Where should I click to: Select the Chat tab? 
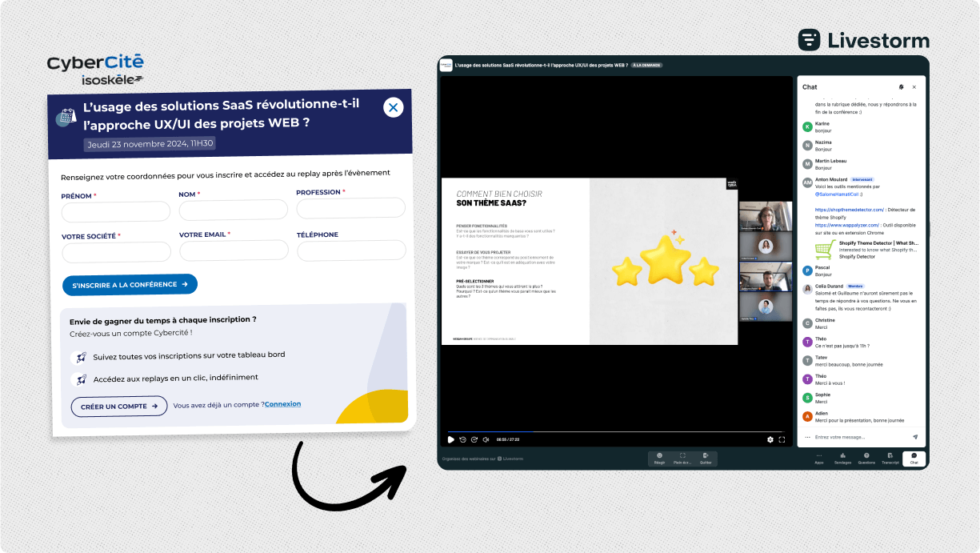click(x=914, y=459)
